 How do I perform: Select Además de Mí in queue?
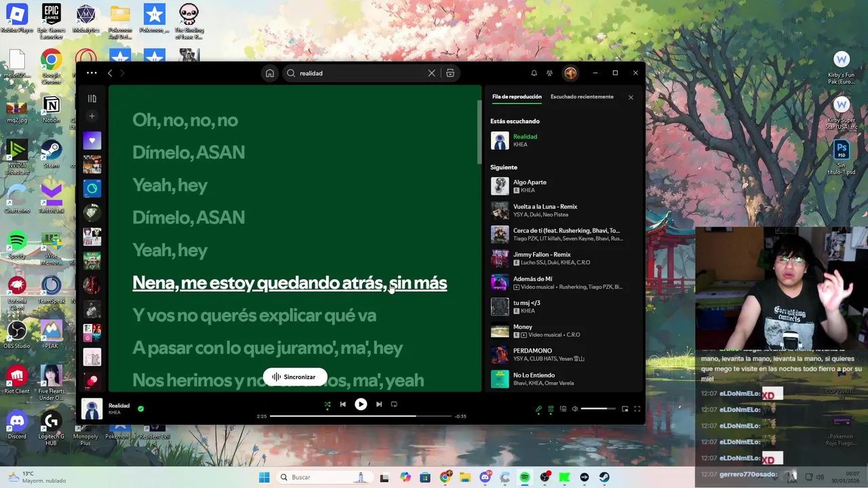pyautogui.click(x=561, y=283)
